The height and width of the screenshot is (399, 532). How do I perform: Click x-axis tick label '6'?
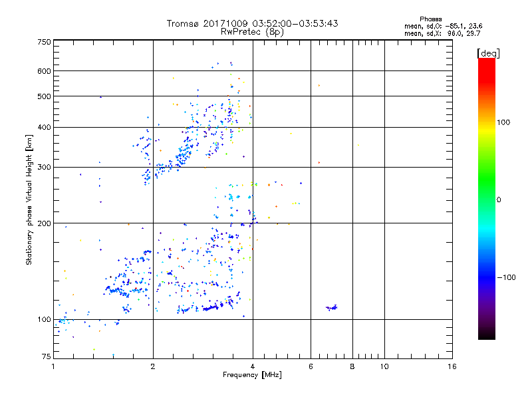pos(311,366)
